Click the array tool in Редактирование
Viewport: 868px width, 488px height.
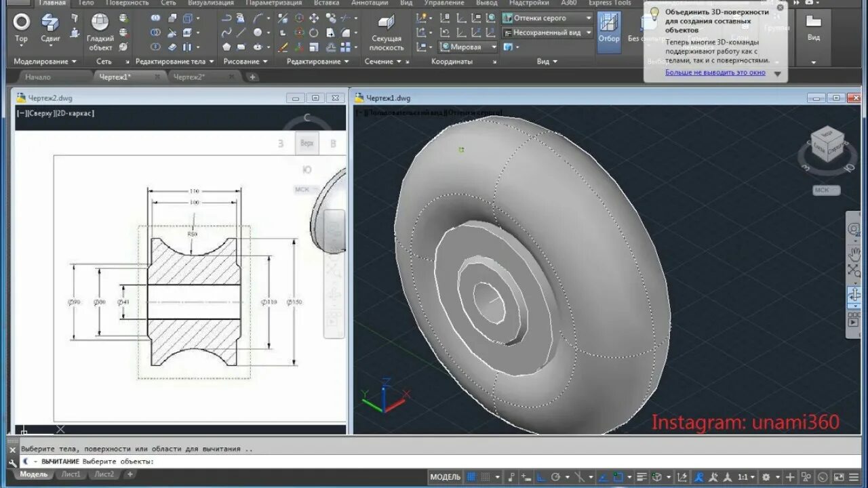345,47
